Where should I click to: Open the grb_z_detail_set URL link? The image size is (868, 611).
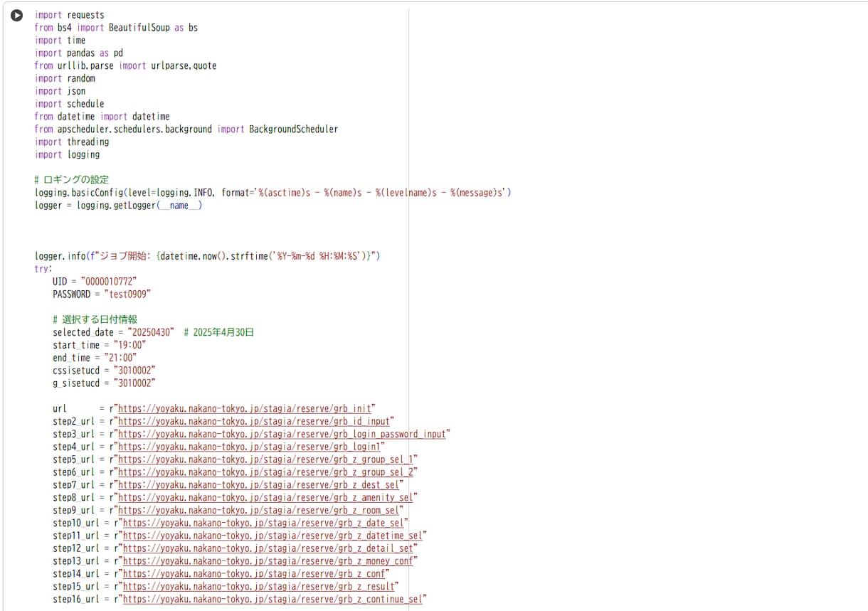pyautogui.click(x=268, y=548)
